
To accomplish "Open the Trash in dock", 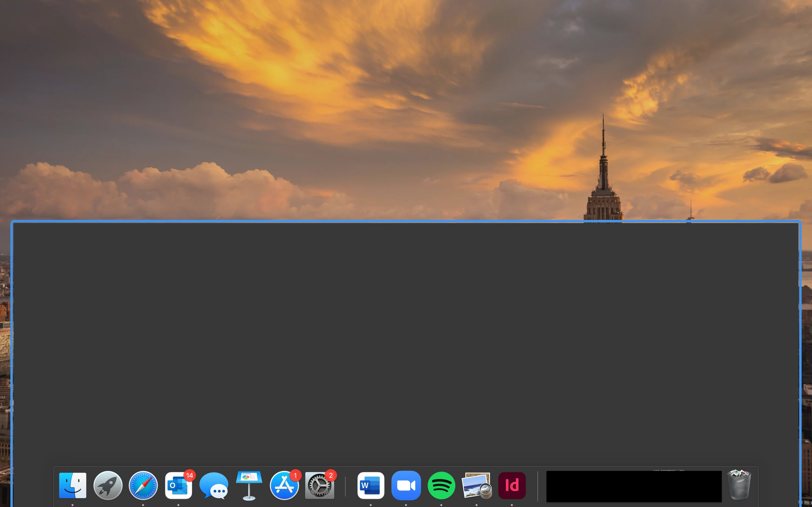I will 739,485.
